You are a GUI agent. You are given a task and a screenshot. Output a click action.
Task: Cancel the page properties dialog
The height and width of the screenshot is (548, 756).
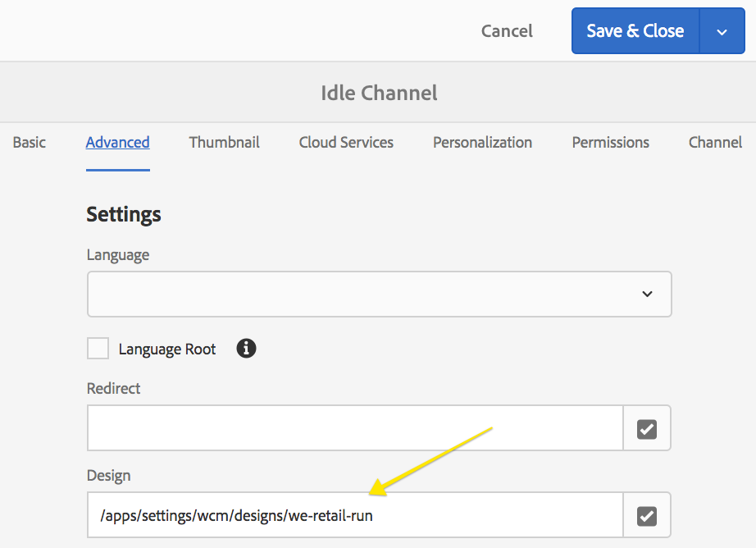507,31
